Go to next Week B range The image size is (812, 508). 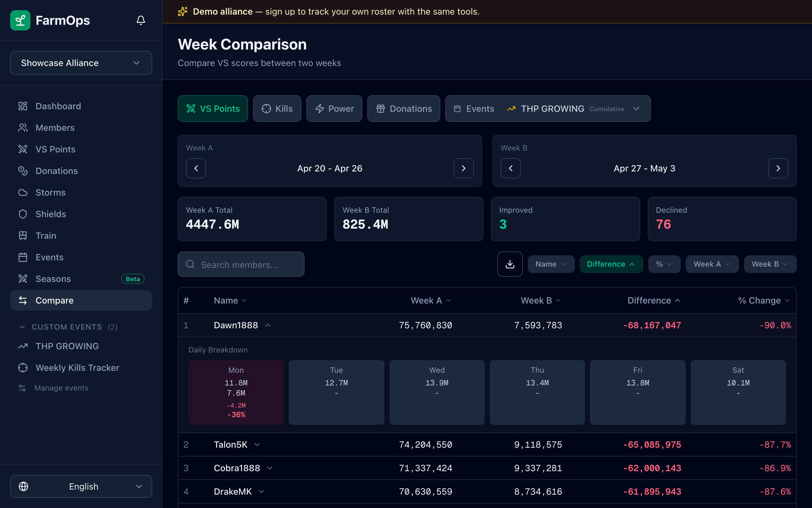click(x=778, y=168)
